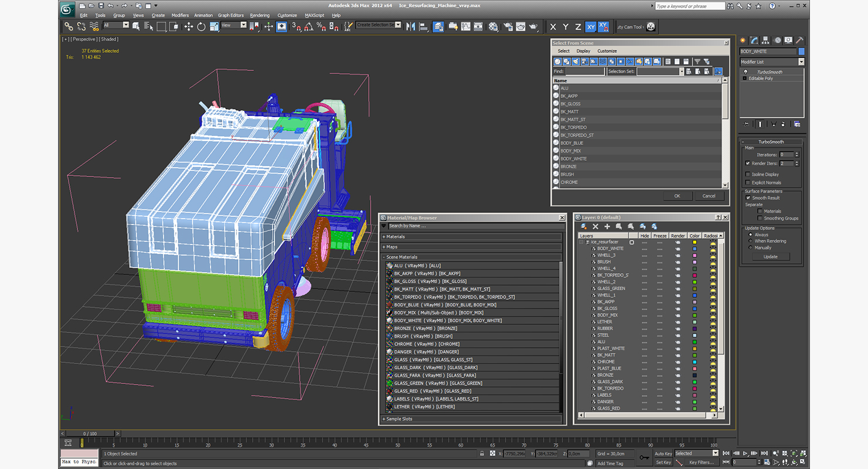Enable Explicit Normals checkbox
Image resolution: width=868 pixels, height=469 pixels.
pyautogui.click(x=748, y=182)
